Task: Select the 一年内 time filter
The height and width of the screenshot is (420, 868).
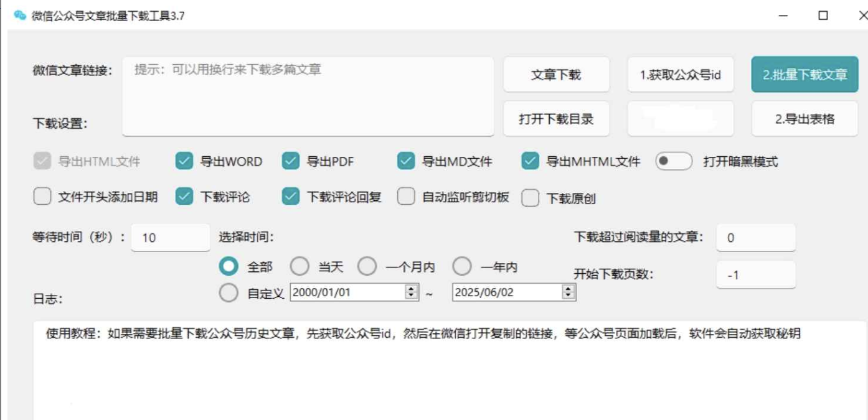Action: pos(462,266)
